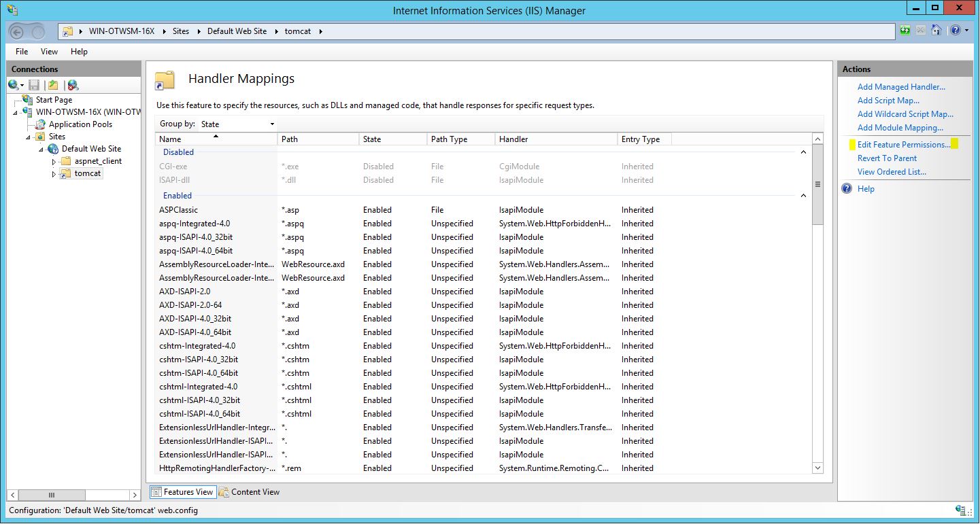Expand the aspnet_client tree node

coord(54,162)
